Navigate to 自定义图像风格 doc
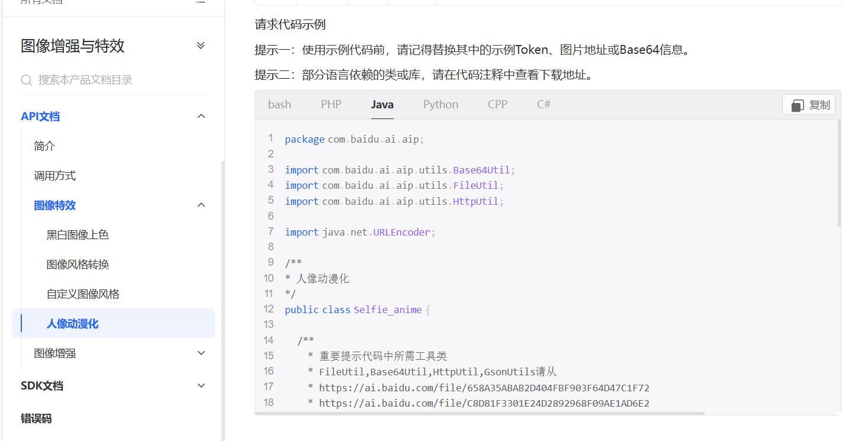Image resolution: width=868 pixels, height=441 pixels. point(83,294)
